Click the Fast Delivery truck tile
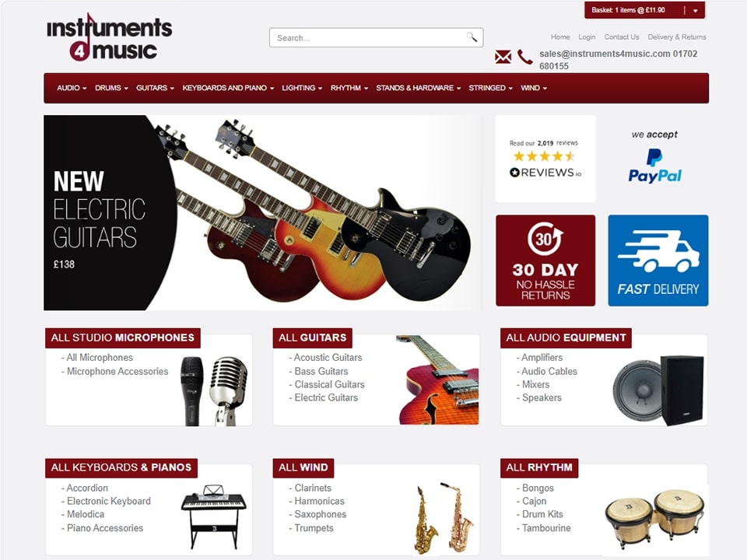The width and height of the screenshot is (747, 560). tap(658, 261)
